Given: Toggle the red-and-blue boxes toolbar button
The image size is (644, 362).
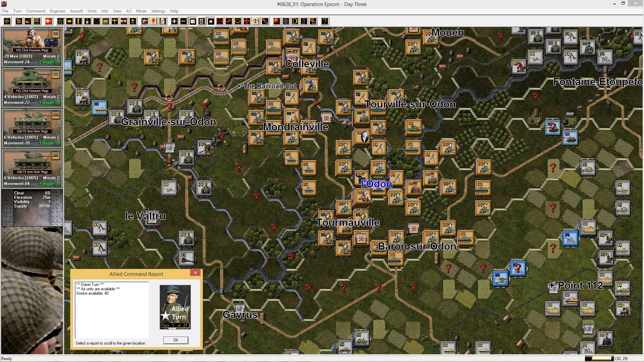Looking at the screenshot, I should [x=313, y=21].
